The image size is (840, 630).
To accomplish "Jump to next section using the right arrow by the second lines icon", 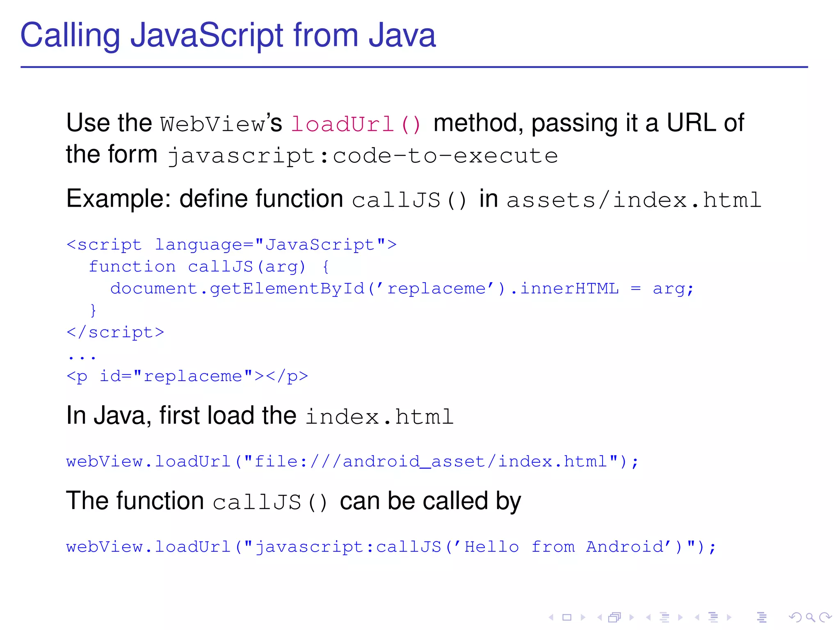I will click(729, 617).
